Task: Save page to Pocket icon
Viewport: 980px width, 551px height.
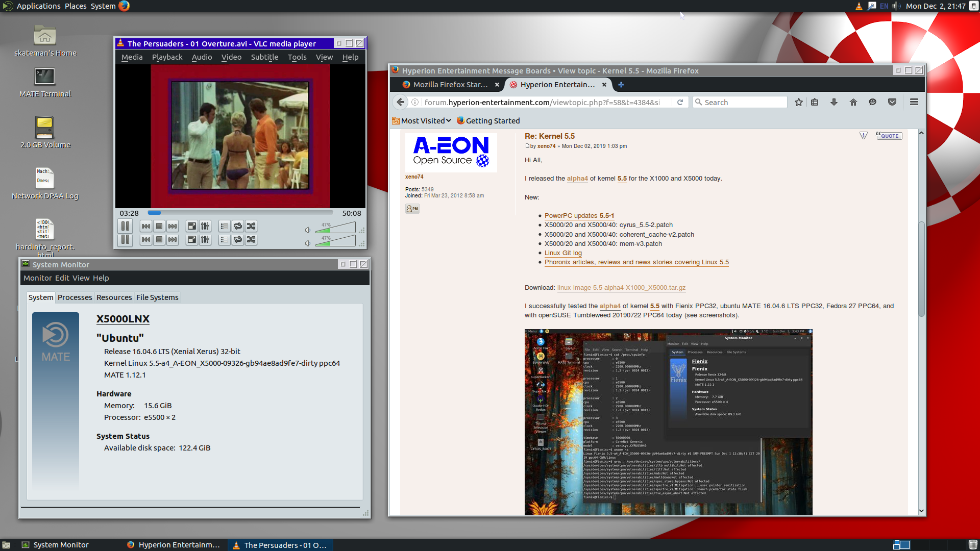Action: [892, 102]
